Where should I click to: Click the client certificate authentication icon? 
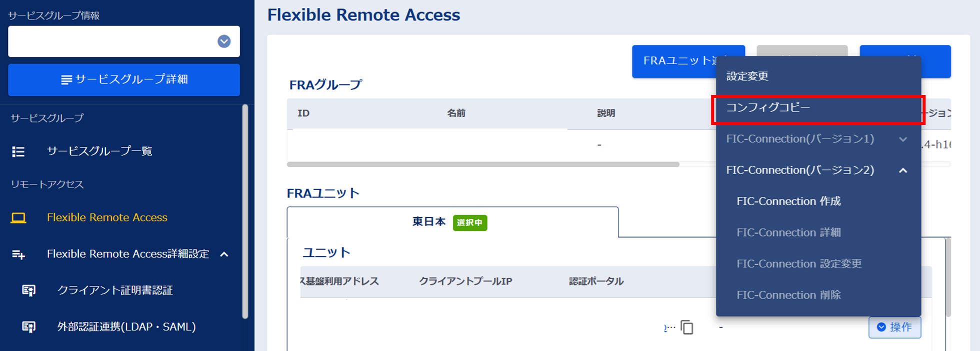(x=29, y=290)
